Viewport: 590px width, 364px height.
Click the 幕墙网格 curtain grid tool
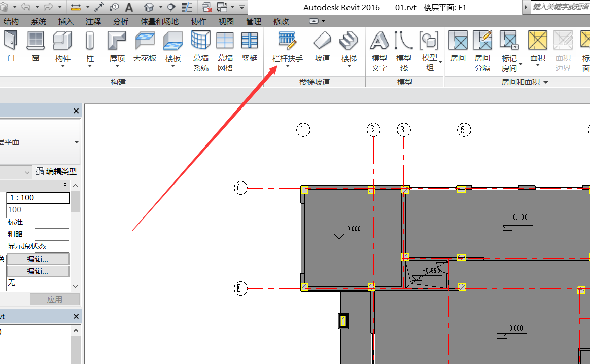pos(225,51)
